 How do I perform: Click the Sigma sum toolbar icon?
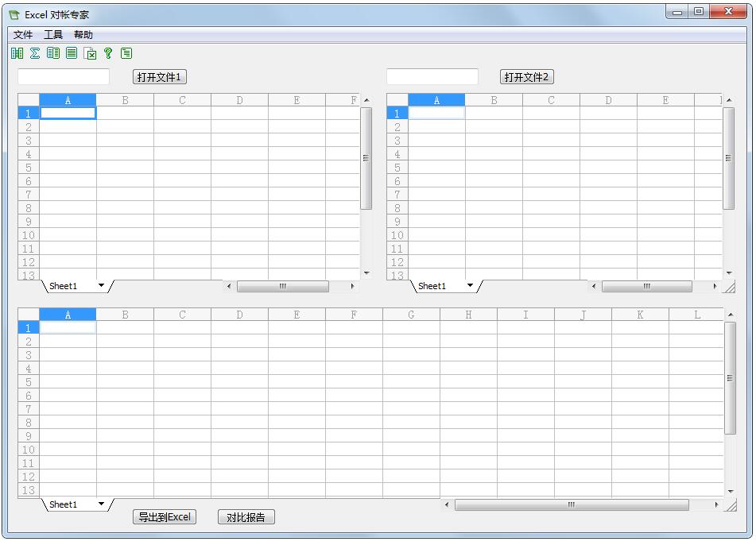(35, 53)
